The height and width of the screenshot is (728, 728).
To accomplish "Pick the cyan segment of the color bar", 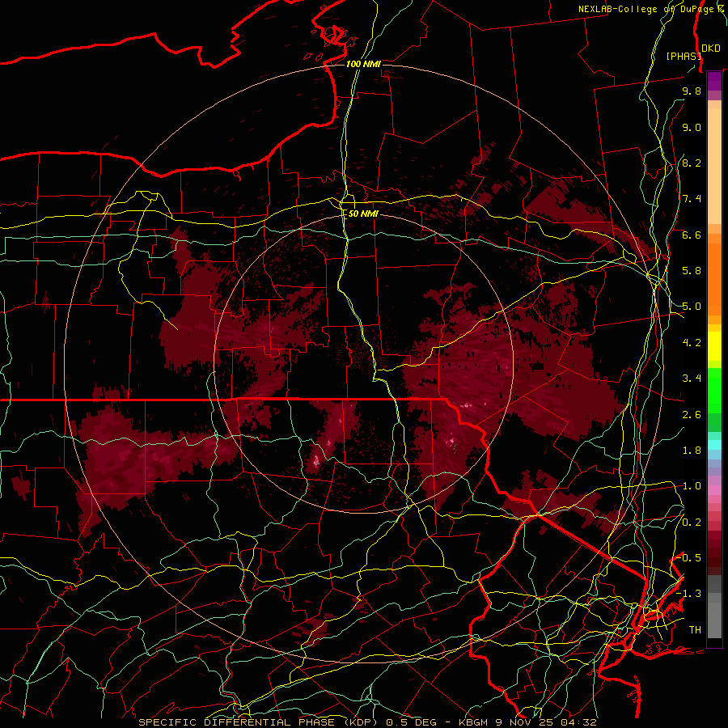I will coord(714,445).
